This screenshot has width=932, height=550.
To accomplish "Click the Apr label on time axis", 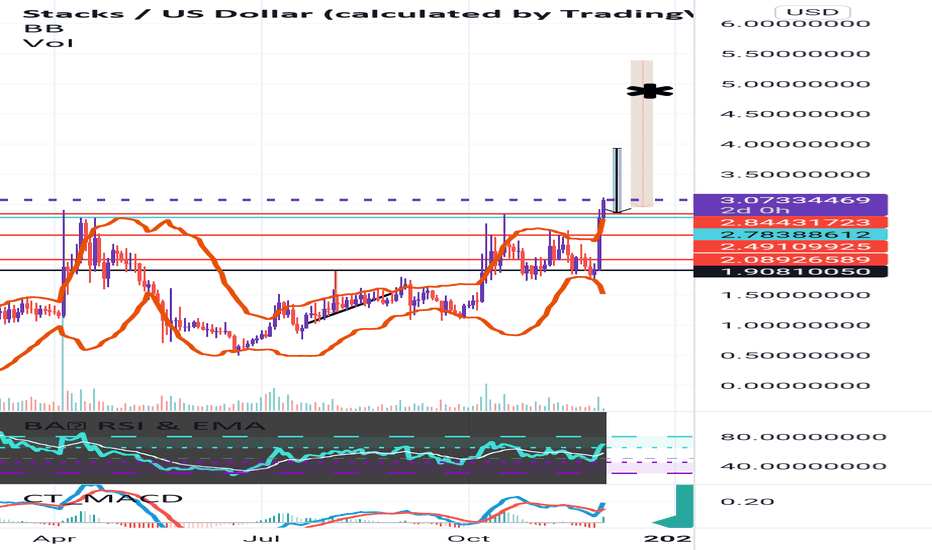I will (54, 539).
